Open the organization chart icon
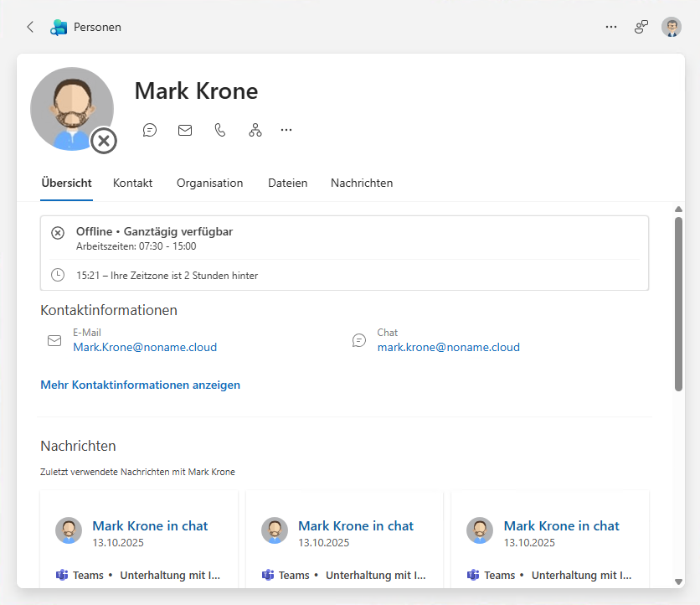The image size is (700, 605). tap(255, 130)
